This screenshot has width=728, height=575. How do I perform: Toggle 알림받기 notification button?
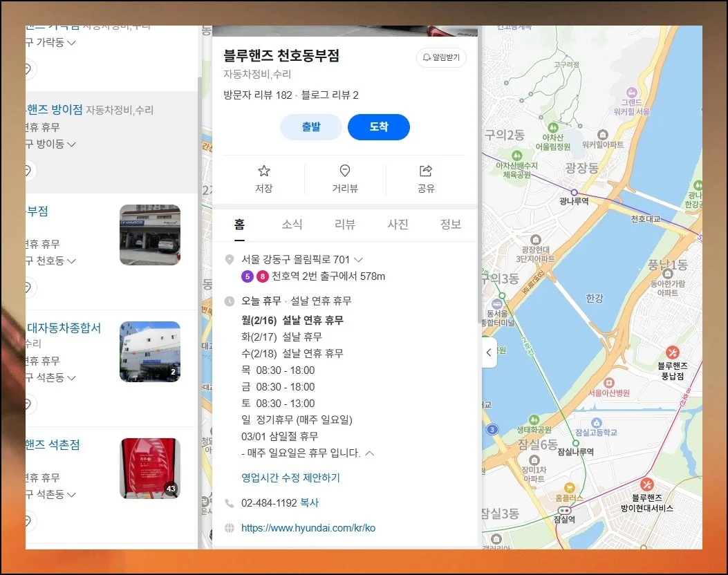point(441,58)
